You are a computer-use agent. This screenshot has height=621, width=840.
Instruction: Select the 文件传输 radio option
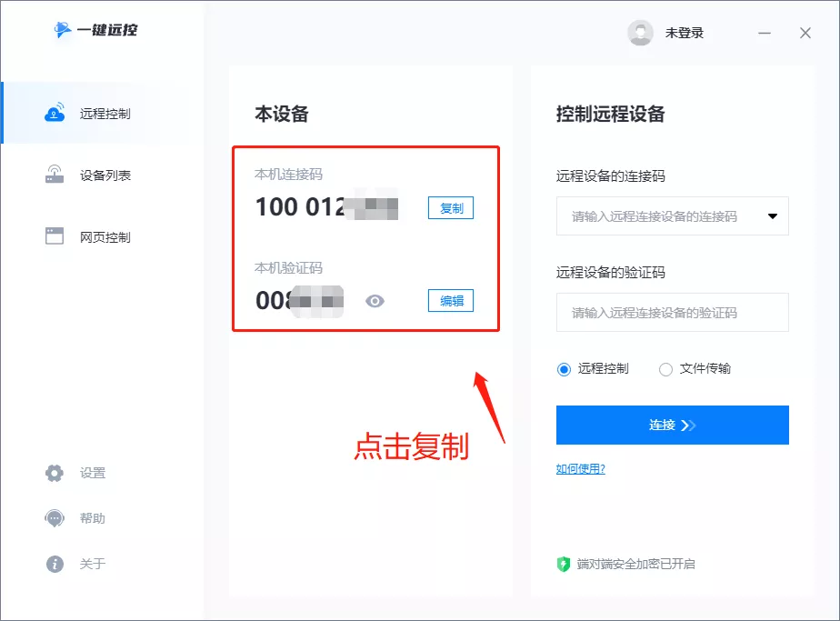(665, 368)
